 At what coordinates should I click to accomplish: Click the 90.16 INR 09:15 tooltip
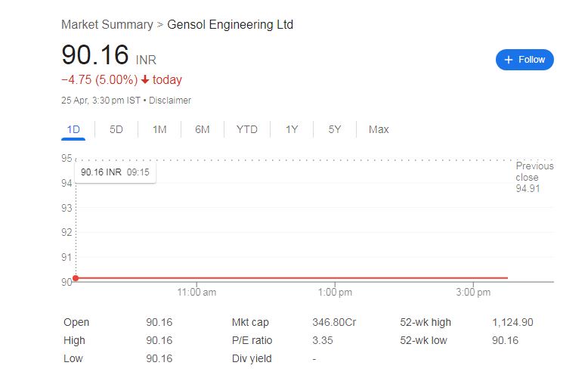click(x=115, y=172)
